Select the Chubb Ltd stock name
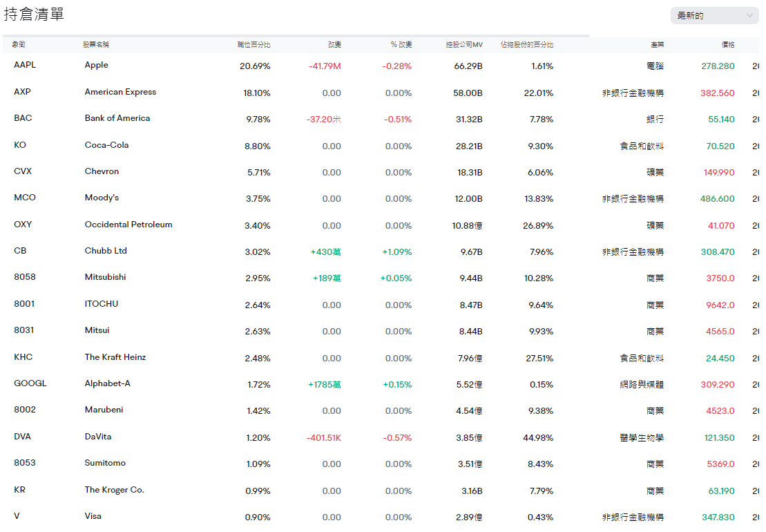 tap(106, 251)
